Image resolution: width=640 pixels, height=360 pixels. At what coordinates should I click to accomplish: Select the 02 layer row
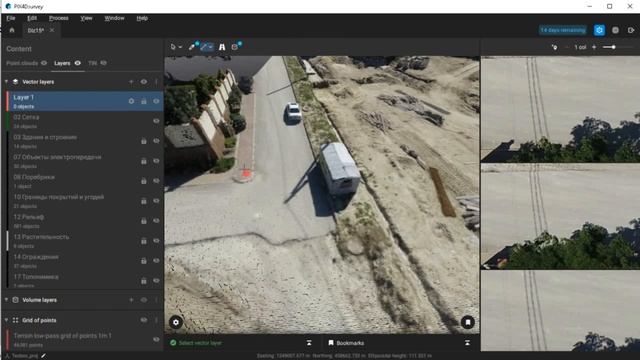(x=84, y=121)
